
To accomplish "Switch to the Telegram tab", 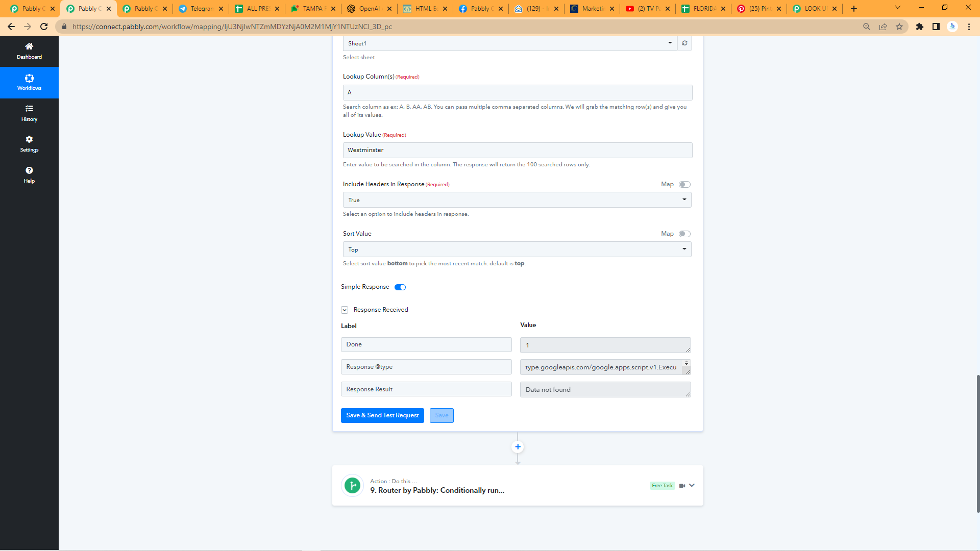I will pos(201,9).
